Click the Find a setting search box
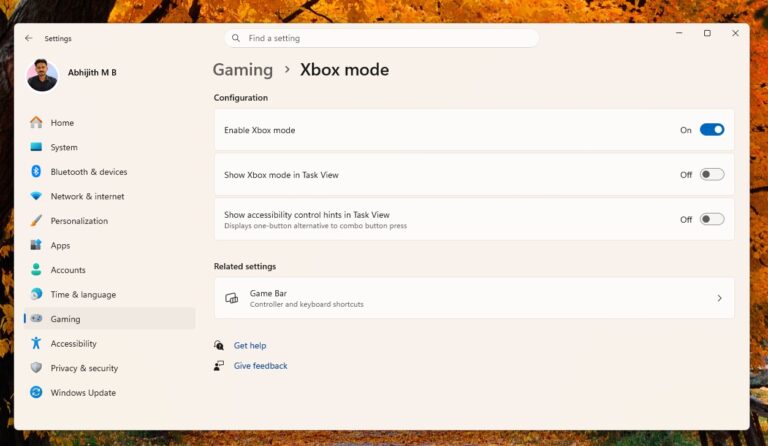Image resolution: width=768 pixels, height=446 pixels. pyautogui.click(x=382, y=38)
